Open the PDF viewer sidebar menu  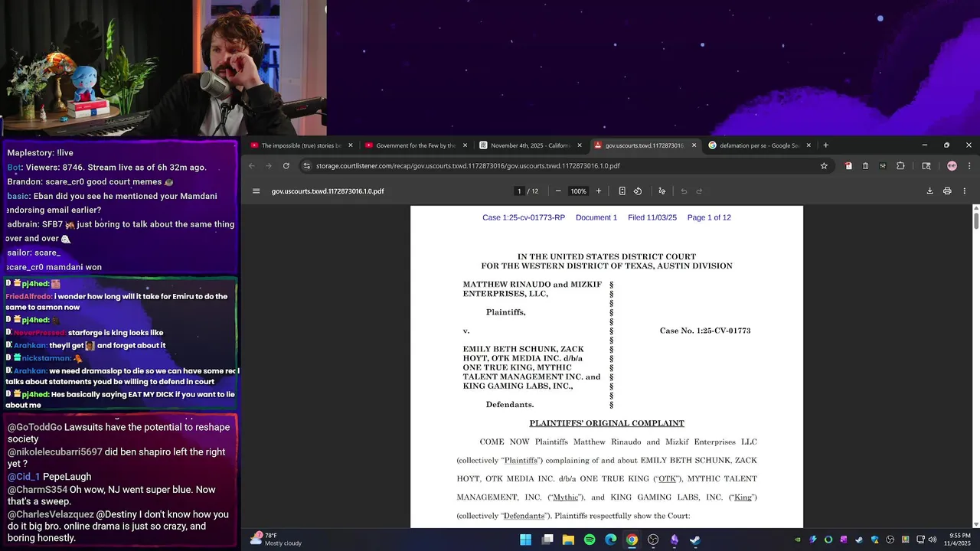256,191
